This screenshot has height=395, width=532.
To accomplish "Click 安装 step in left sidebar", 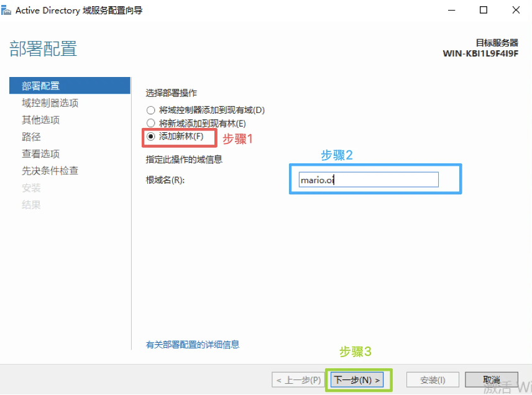I will point(31,188).
